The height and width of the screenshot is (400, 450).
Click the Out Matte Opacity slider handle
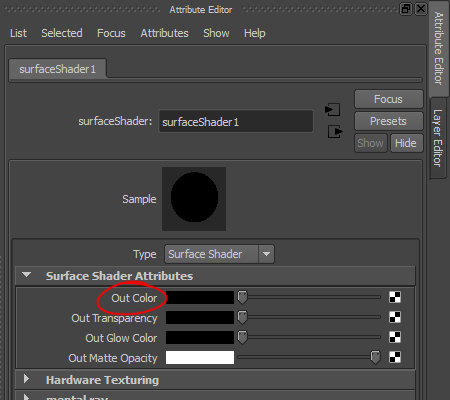coord(375,357)
